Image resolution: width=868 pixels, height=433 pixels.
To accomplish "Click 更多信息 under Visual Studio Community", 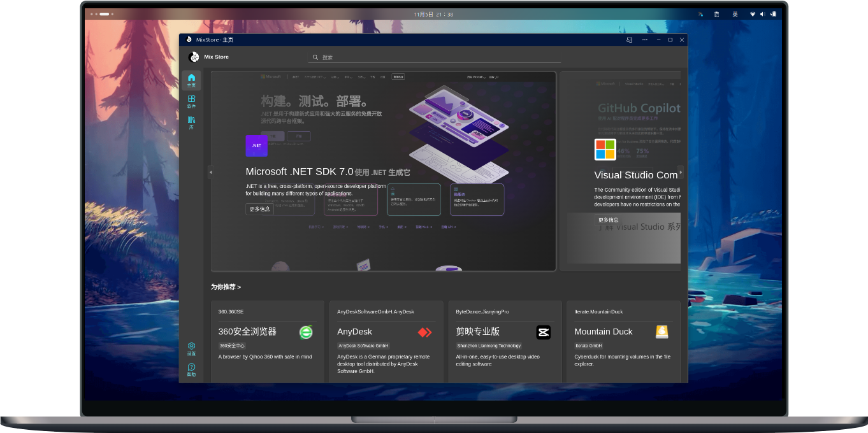I will [608, 220].
